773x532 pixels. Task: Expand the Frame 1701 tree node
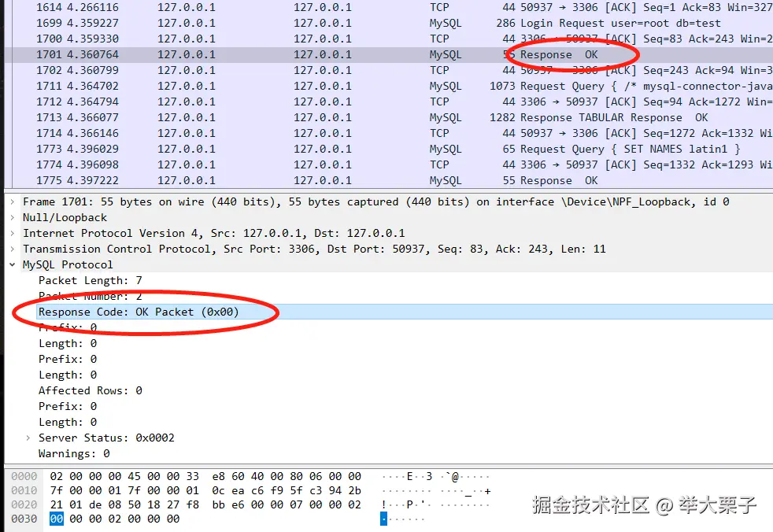[12, 202]
